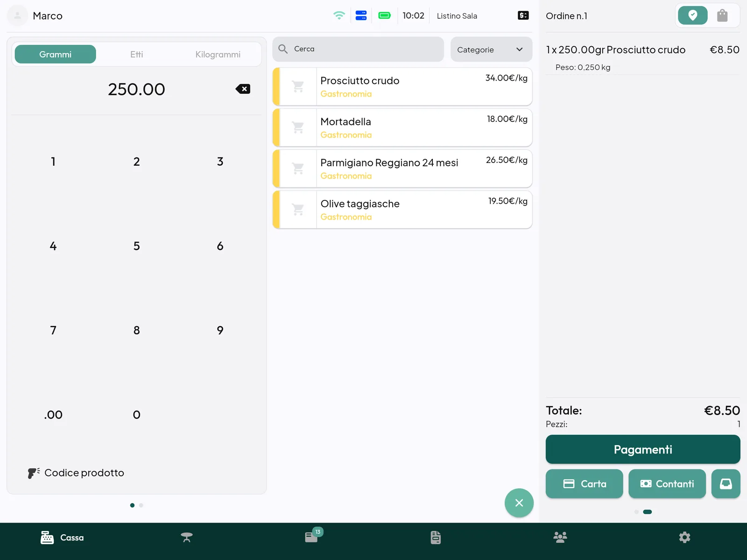The width and height of the screenshot is (747, 560).
Task: Switch weight unit to Kilogrammi
Action: [218, 54]
